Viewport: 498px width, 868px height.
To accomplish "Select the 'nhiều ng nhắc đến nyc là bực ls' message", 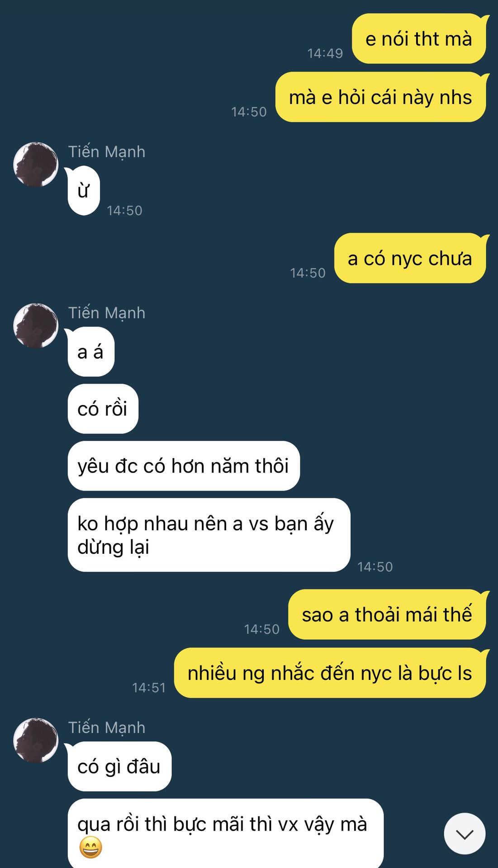I will [x=330, y=673].
